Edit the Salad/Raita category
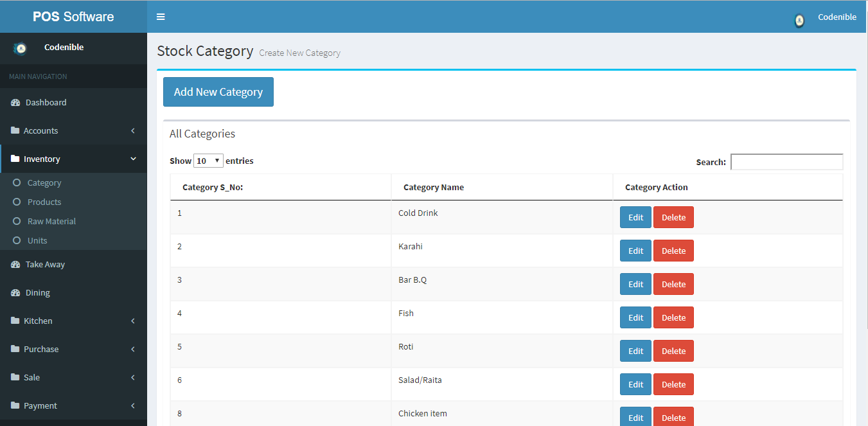 point(635,384)
